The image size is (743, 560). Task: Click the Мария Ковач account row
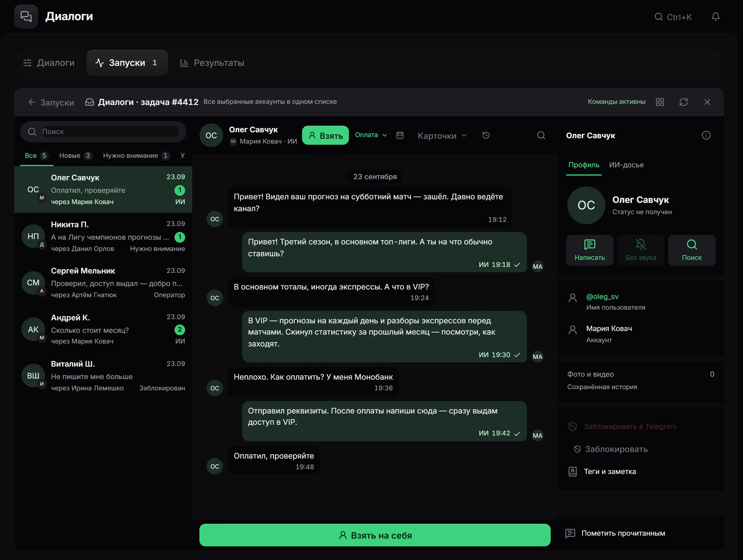pos(641,334)
